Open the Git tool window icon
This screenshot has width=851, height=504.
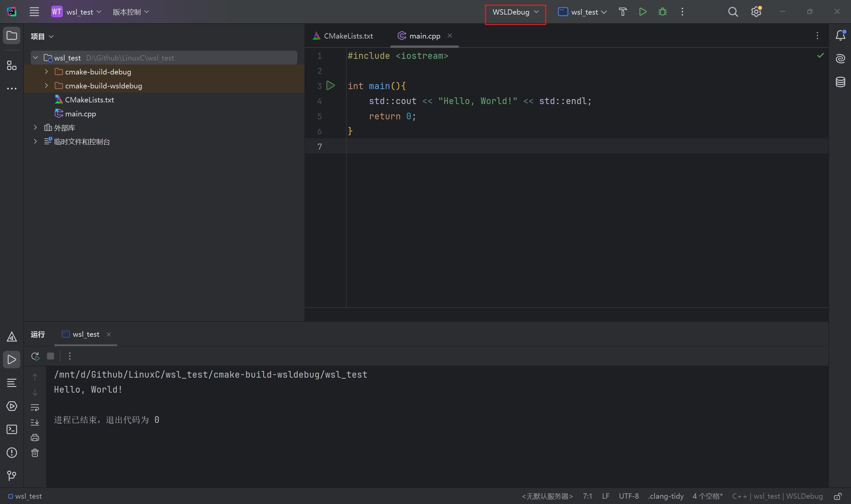tap(12, 475)
